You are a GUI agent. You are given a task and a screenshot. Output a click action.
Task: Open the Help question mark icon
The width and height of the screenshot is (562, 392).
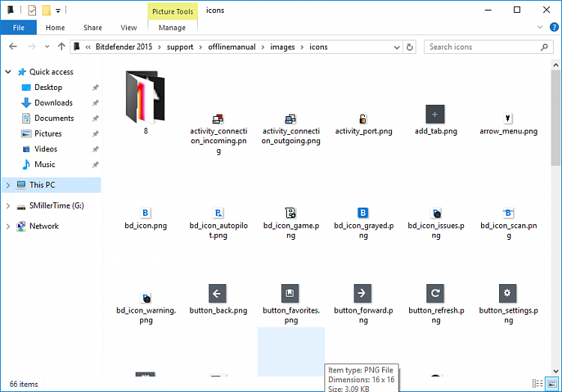pyautogui.click(x=554, y=27)
